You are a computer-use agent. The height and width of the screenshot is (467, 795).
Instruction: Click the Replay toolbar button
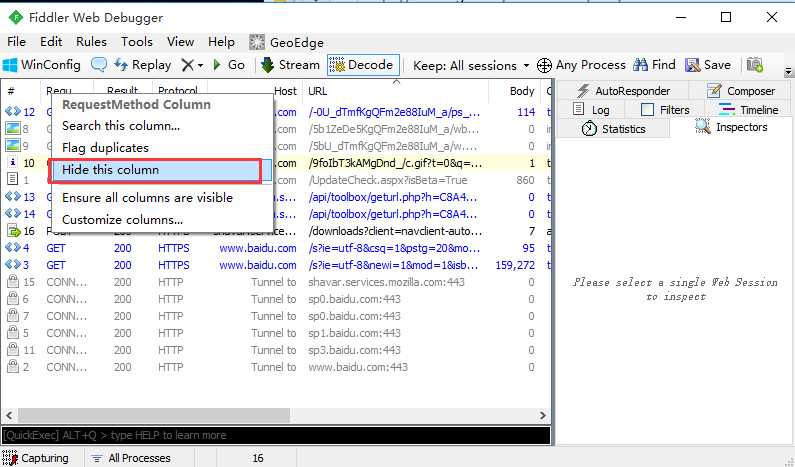click(142, 65)
